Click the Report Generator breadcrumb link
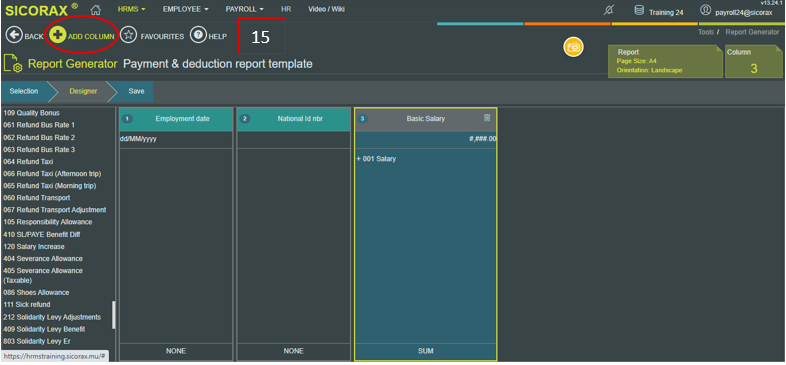The image size is (786, 365). pos(752,32)
